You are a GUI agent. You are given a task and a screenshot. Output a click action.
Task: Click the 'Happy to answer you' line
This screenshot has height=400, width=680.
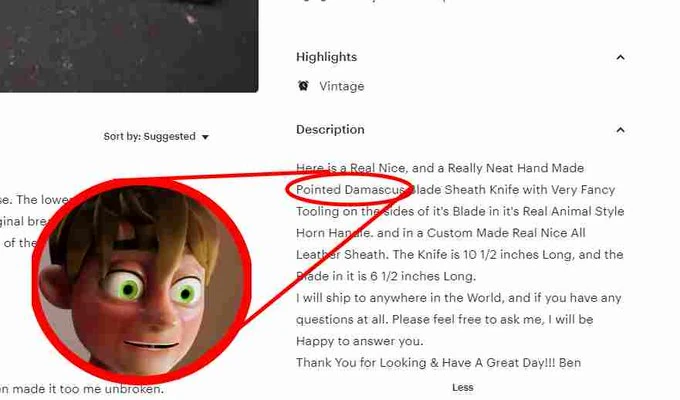point(360,341)
